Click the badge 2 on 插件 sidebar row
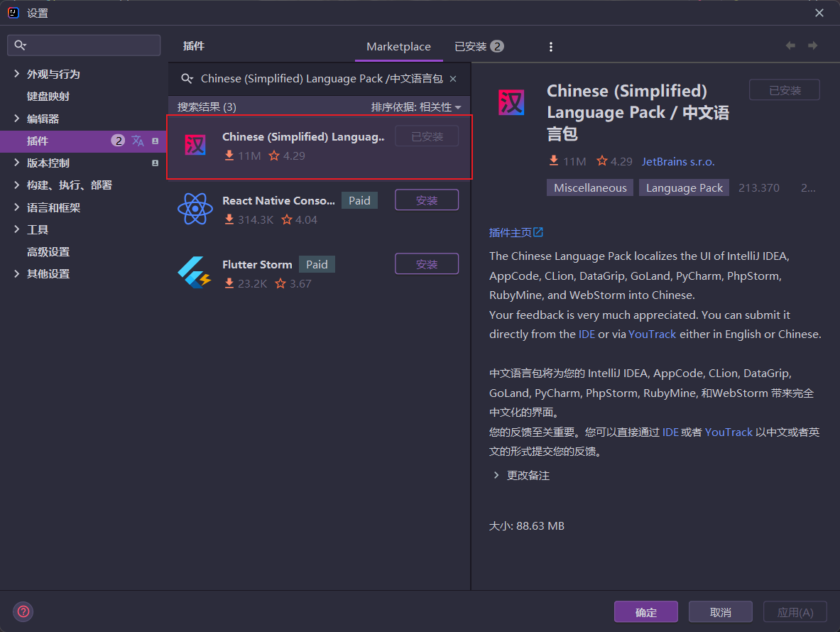 118,141
